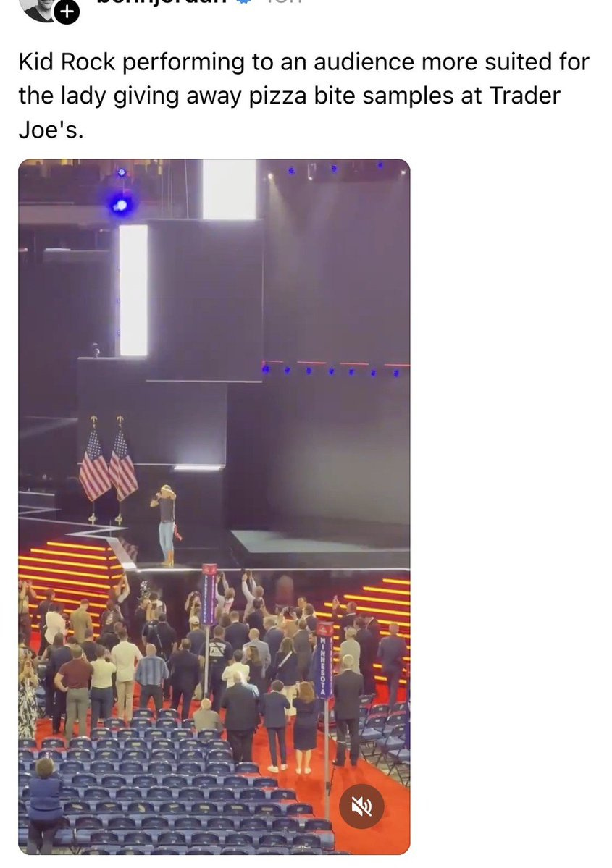Unmute the video with the speaker icon
The width and height of the screenshot is (612, 868).
pyautogui.click(x=361, y=806)
